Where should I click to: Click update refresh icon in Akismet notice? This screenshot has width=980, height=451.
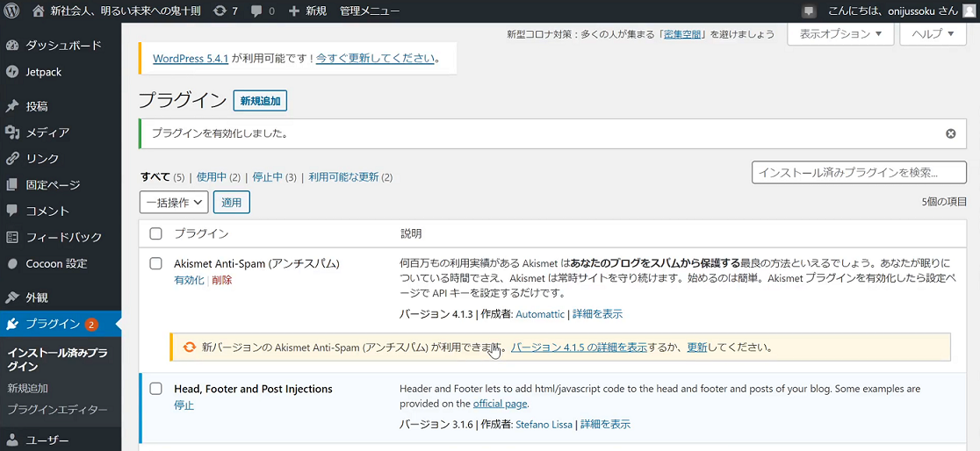[x=189, y=347]
